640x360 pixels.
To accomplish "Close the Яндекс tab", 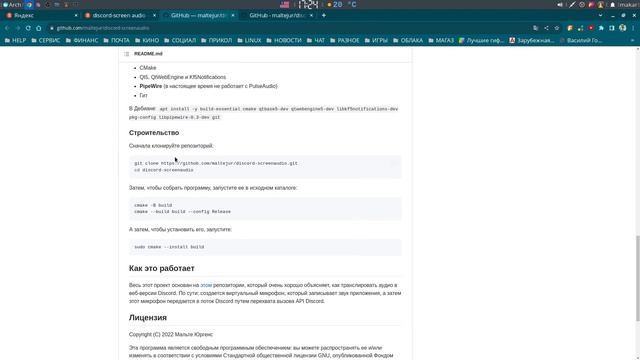I will [x=76, y=15].
